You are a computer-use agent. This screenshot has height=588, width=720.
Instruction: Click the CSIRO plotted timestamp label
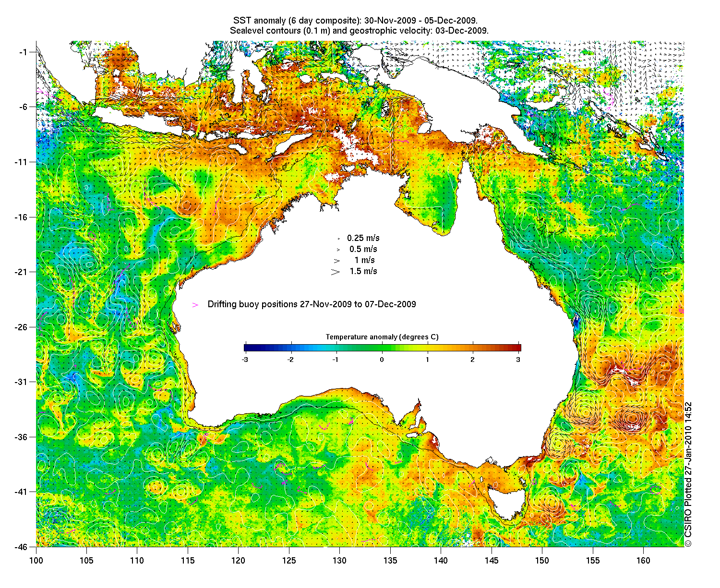click(688, 474)
